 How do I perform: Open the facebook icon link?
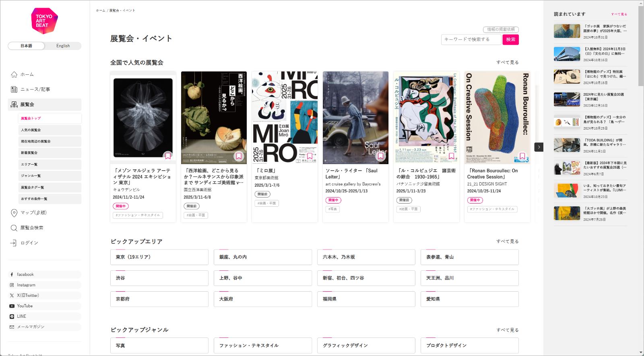12,274
